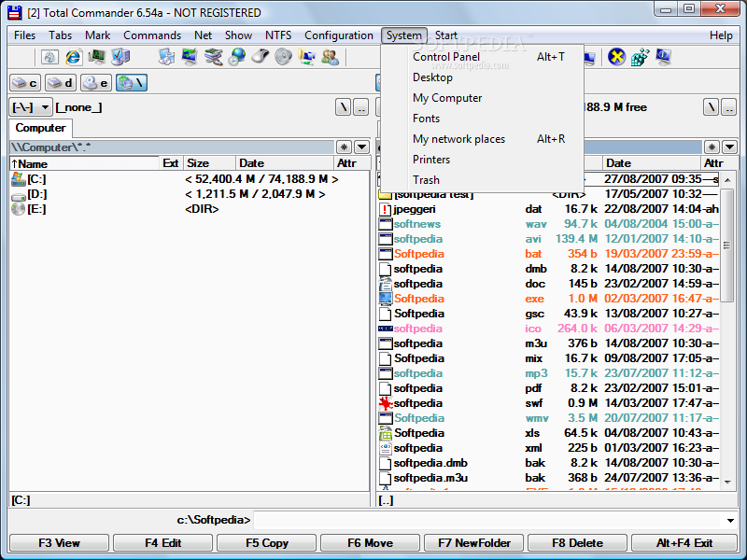This screenshot has height=560, width=747.
Task: Click right panel favorites asterisk button
Action: [712, 147]
